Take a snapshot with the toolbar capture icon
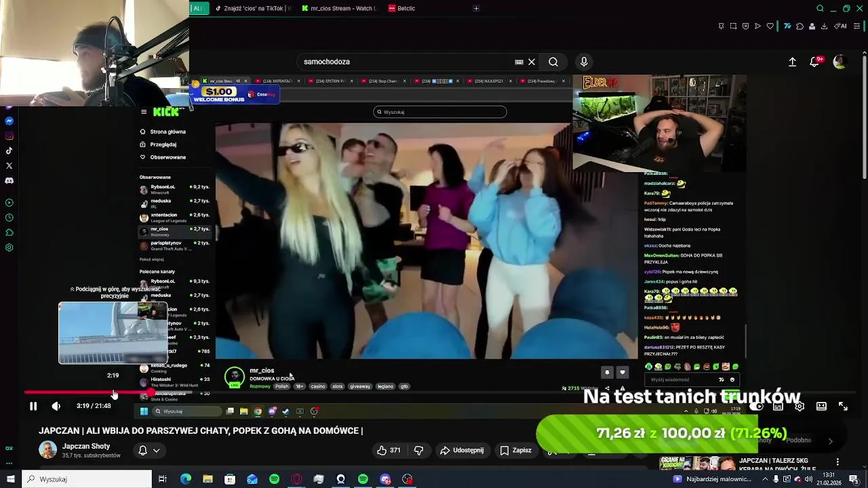The height and width of the screenshot is (488, 868). click(x=733, y=26)
